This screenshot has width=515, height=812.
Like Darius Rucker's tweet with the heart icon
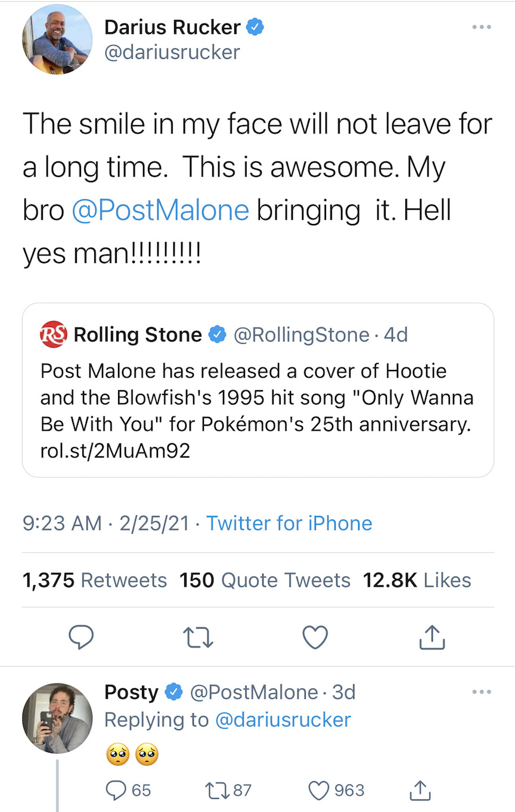(x=315, y=637)
